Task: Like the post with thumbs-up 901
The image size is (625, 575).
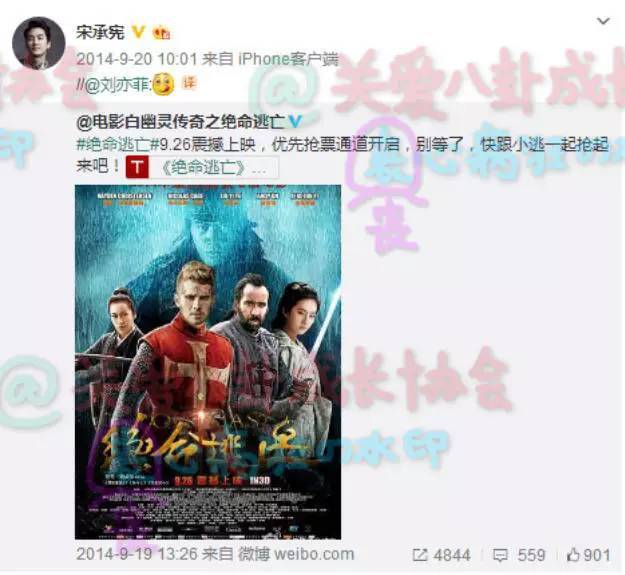Action: click(x=588, y=555)
